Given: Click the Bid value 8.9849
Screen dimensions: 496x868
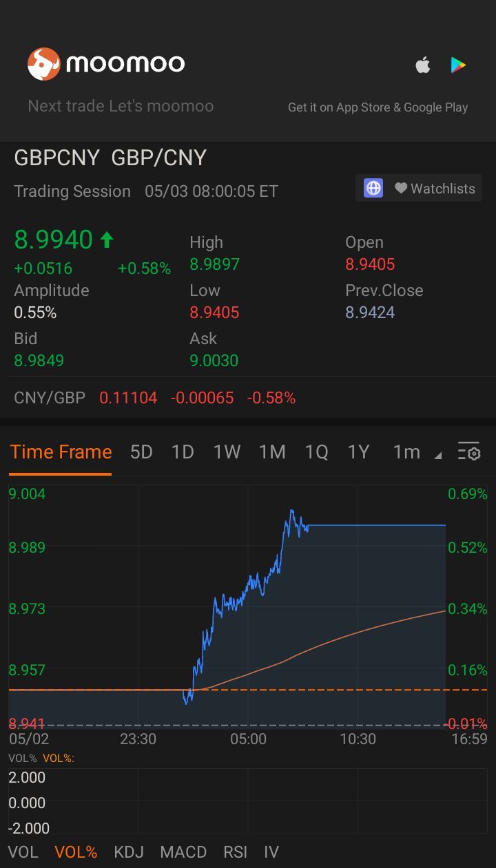Looking at the screenshot, I should [x=39, y=360].
